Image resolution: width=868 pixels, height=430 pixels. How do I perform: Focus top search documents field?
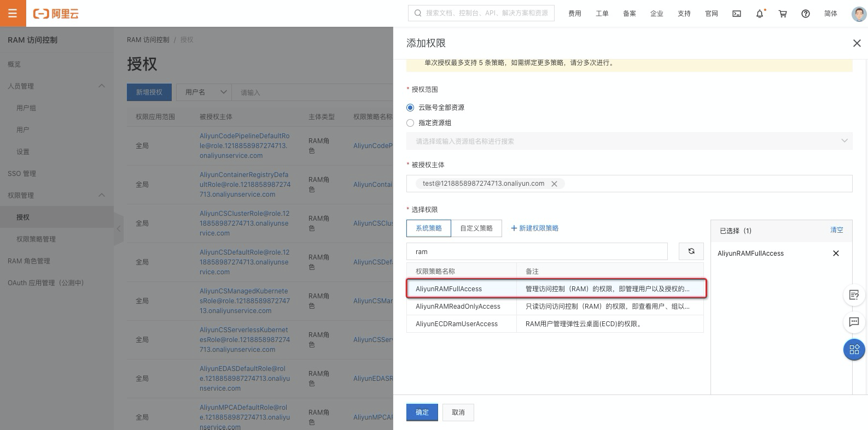click(x=481, y=13)
